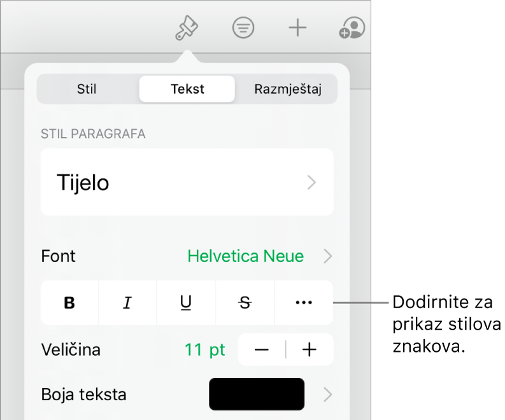Tap the black text color swatch
505x420 pixels.
(257, 395)
